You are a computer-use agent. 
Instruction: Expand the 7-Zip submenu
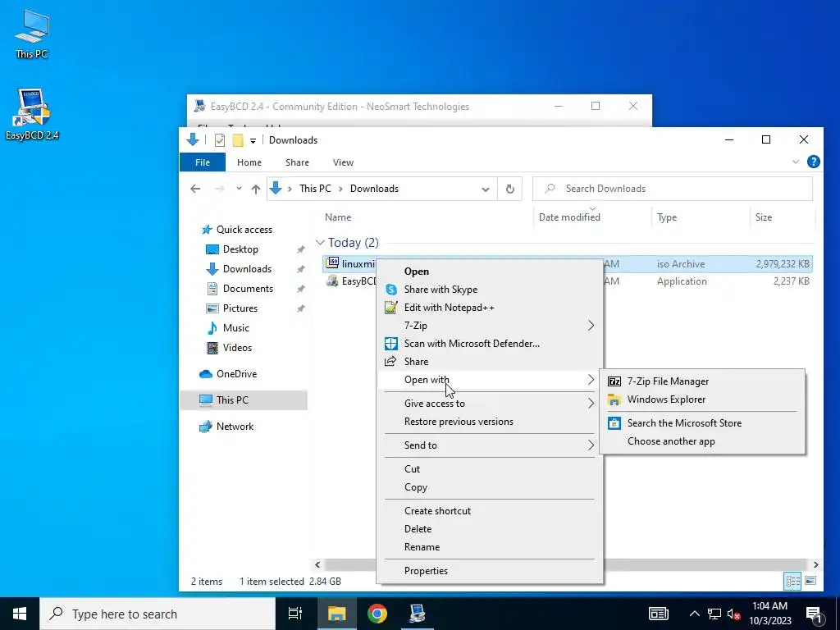tap(490, 326)
